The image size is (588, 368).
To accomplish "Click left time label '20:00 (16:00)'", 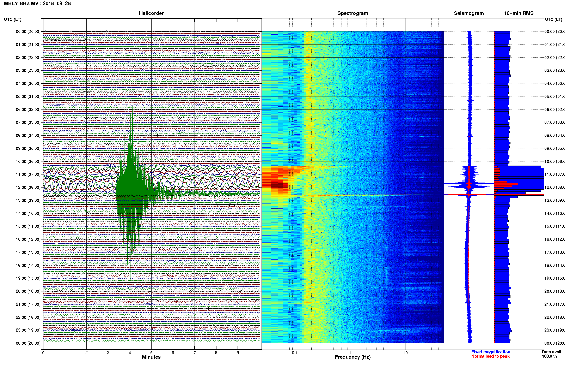I will [28, 291].
